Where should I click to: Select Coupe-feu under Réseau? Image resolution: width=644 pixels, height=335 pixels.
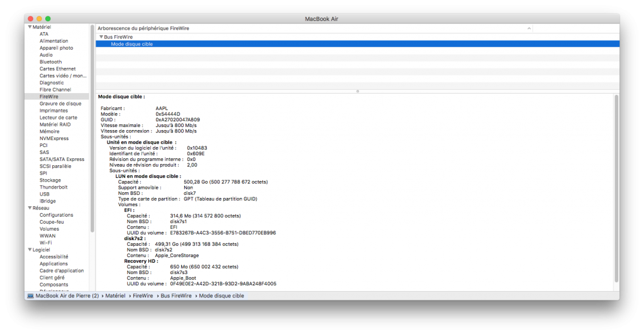(x=52, y=222)
